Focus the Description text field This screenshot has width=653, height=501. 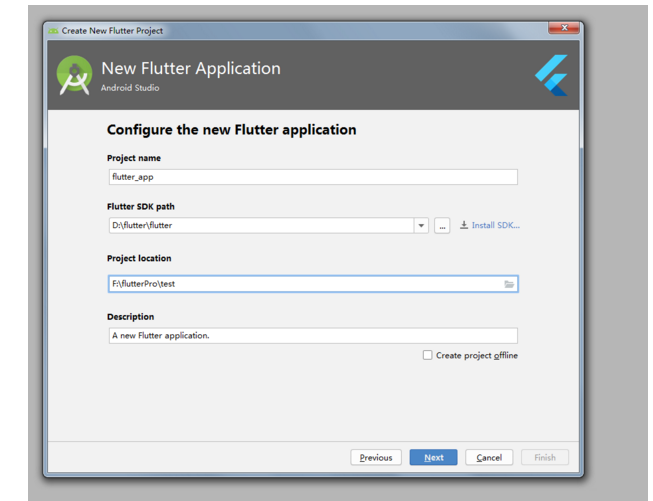313,336
